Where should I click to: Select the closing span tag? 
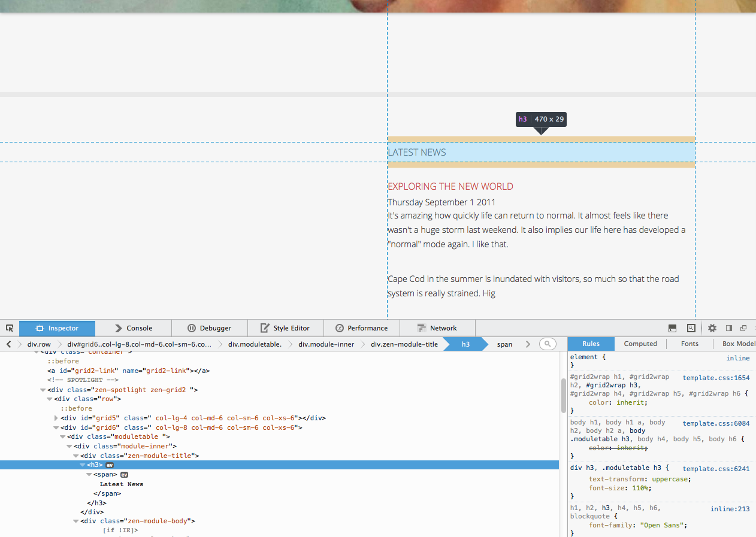(107, 493)
